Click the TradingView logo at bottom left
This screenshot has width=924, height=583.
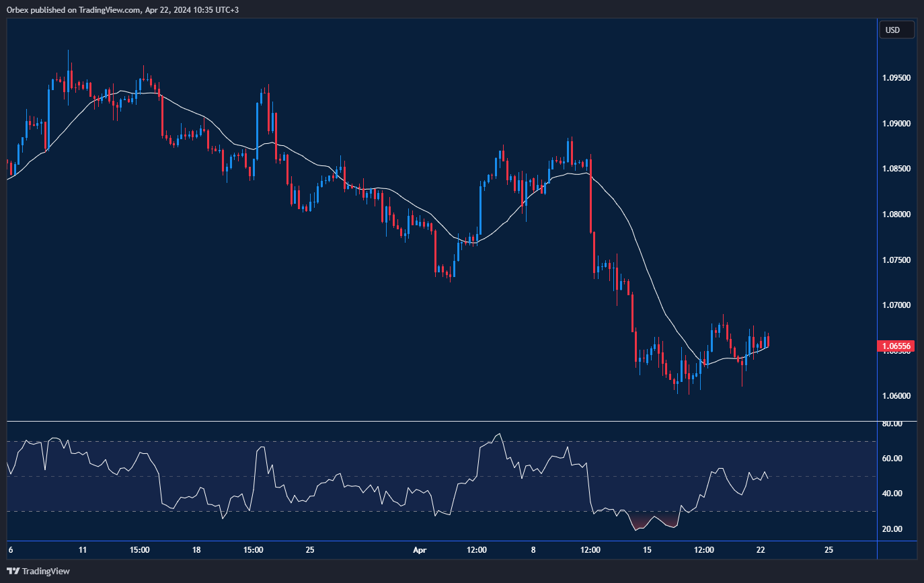coord(37,571)
